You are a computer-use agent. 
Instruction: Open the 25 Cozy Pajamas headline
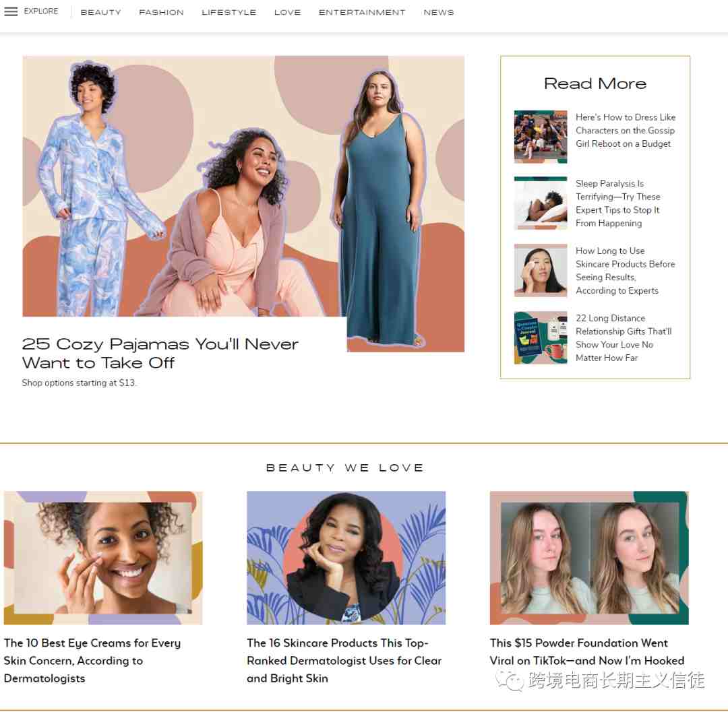[160, 353]
